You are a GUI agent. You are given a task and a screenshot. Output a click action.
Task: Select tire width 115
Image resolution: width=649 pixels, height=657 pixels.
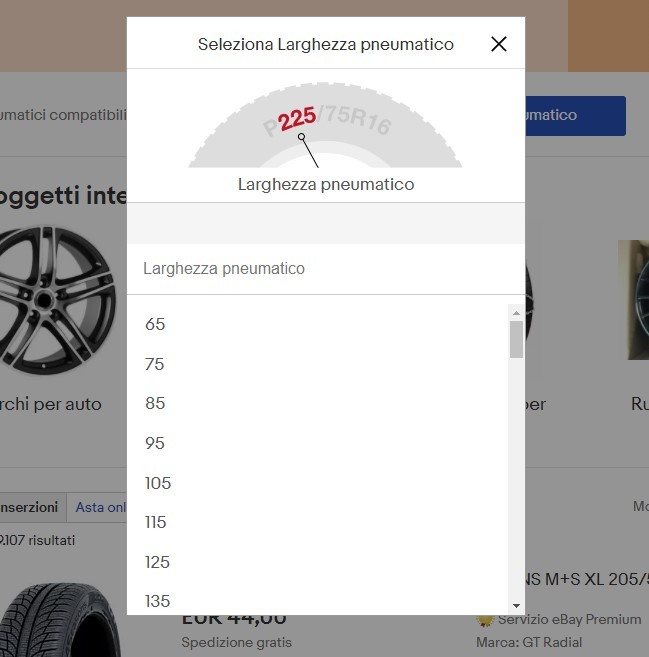(318, 522)
